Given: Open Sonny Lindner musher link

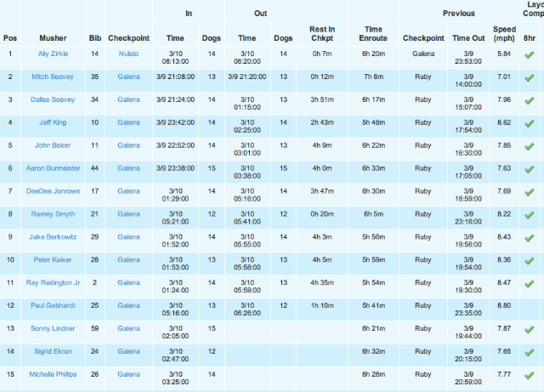Looking at the screenshot, I should 53,329.
